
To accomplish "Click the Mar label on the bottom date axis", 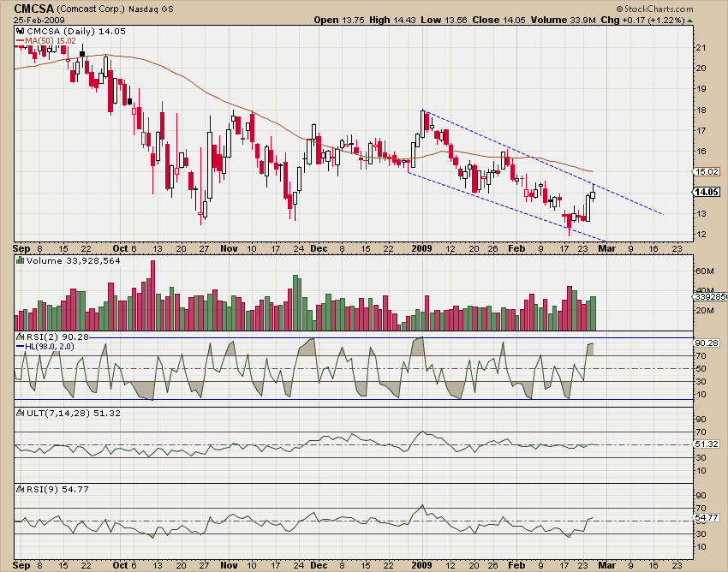I will (x=606, y=565).
